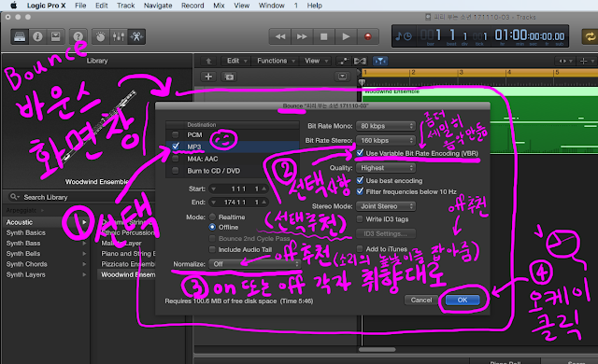598x364 pixels.
Task: Click the Record transport button
Action: 367,36
